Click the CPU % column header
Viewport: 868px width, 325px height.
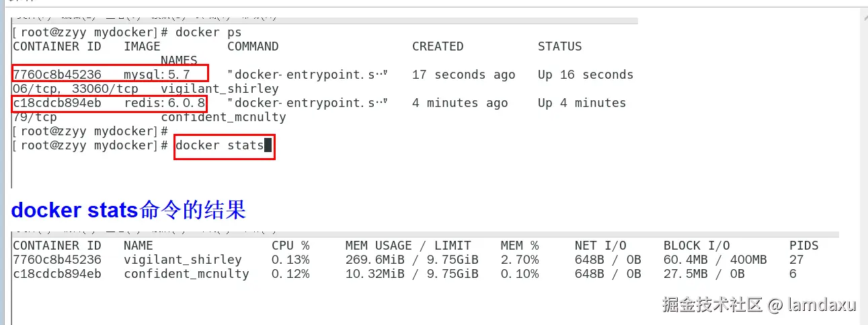click(x=290, y=246)
